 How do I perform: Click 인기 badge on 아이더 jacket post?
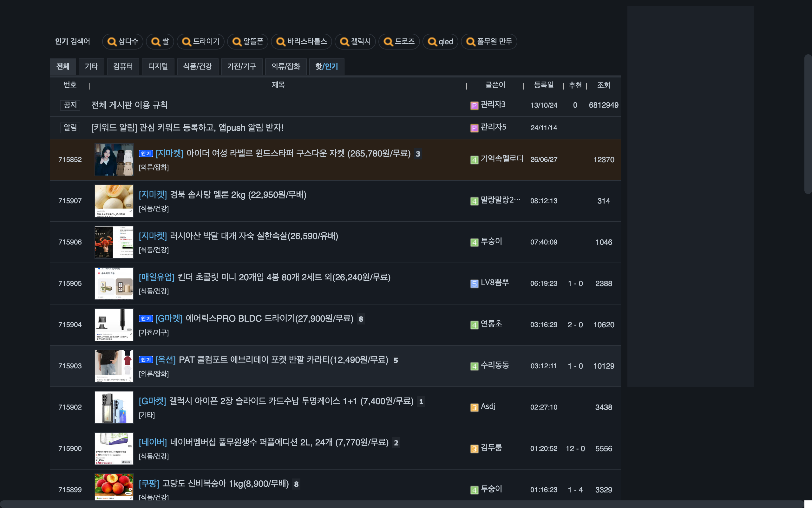[146, 154]
